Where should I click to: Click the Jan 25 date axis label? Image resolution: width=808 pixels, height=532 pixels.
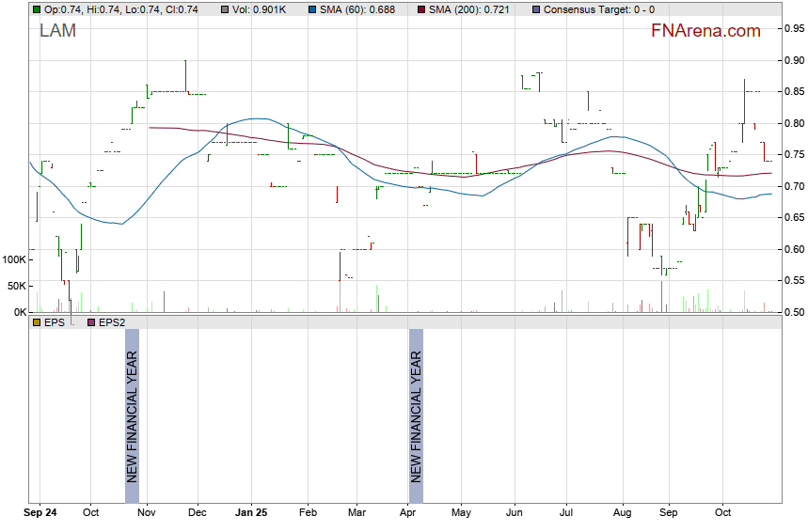[x=251, y=513]
